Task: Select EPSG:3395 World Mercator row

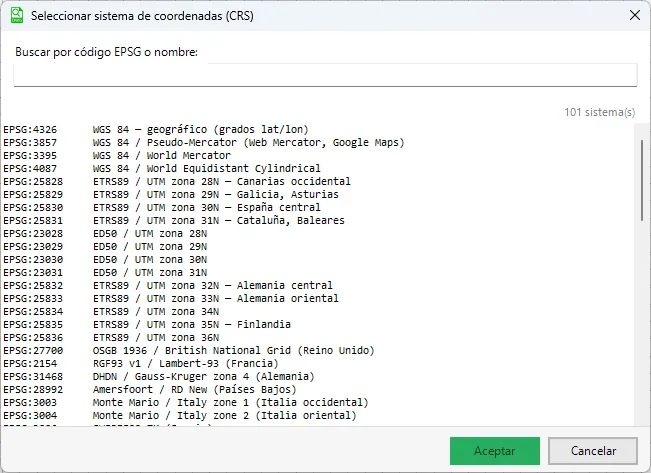Action: point(318,155)
